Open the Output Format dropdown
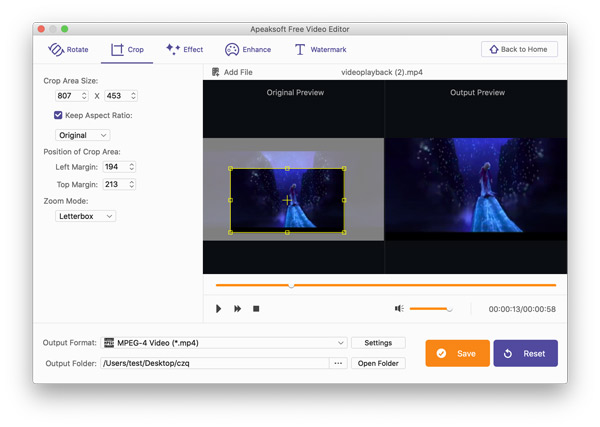Screen dimensions: 600x427 coord(224,343)
